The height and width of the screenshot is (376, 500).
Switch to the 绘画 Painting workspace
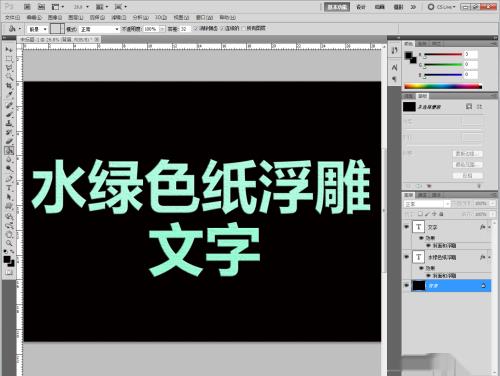380,7
